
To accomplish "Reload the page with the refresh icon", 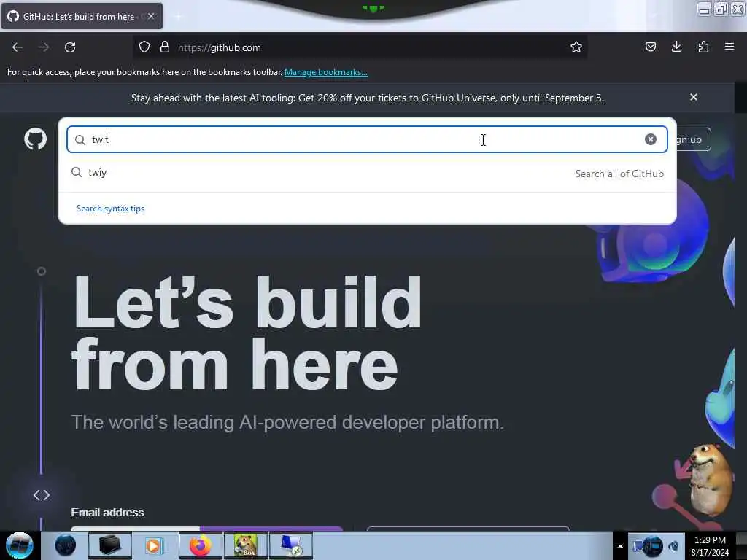I will (x=70, y=47).
